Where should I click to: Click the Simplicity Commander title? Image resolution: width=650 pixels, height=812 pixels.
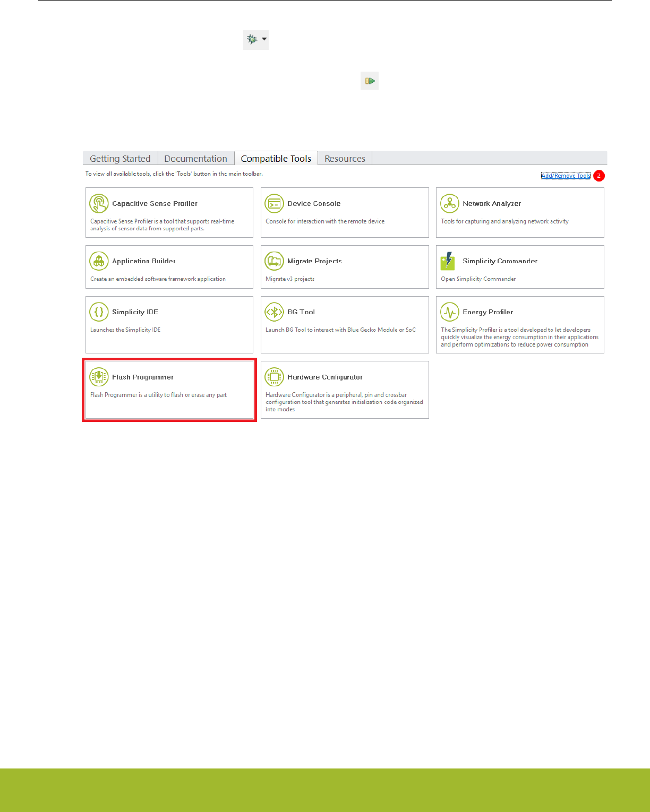[500, 261]
